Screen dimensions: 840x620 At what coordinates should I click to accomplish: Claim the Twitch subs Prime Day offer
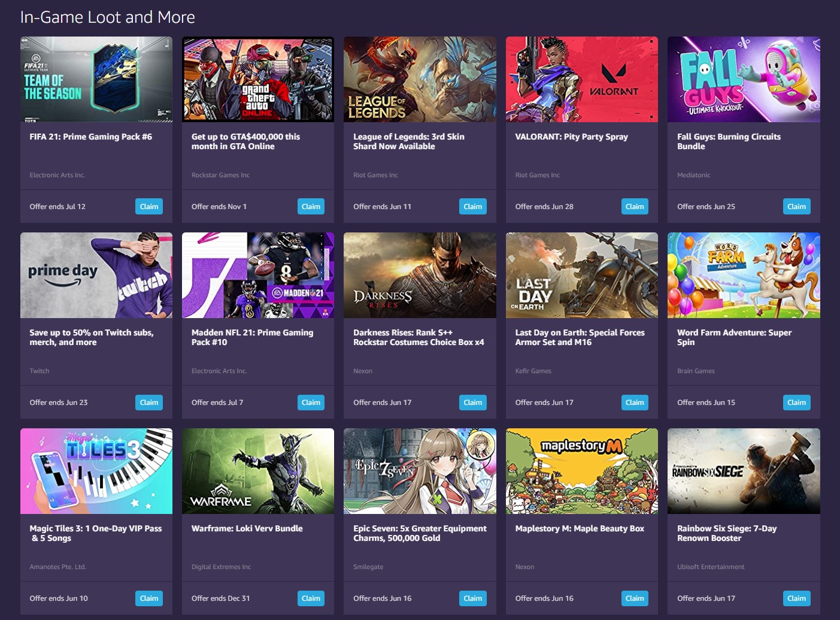[x=149, y=403]
